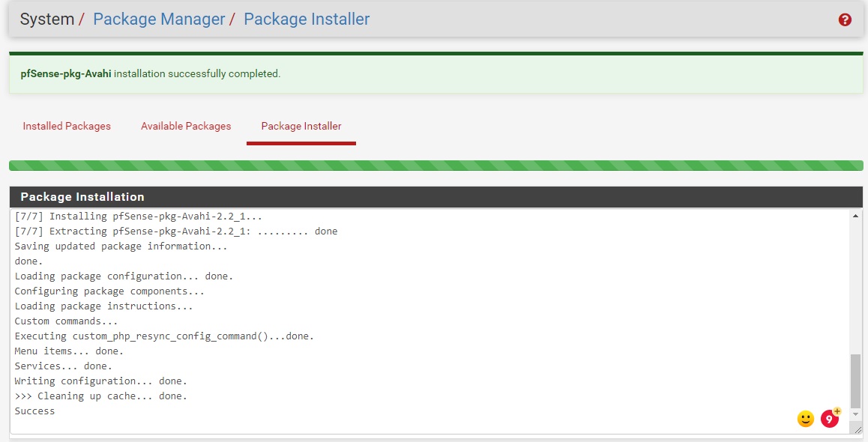The width and height of the screenshot is (868, 442).
Task: Click the 'Menu items... done.' log line
Action: (69, 351)
